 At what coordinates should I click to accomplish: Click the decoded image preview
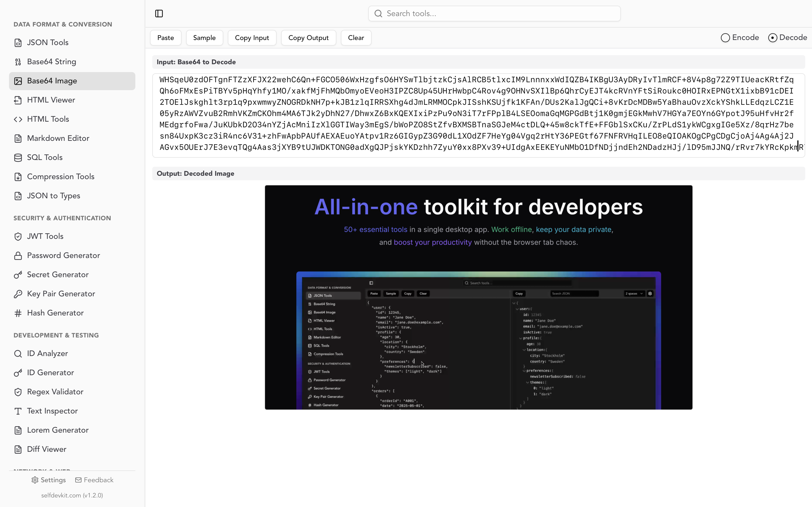click(478, 297)
